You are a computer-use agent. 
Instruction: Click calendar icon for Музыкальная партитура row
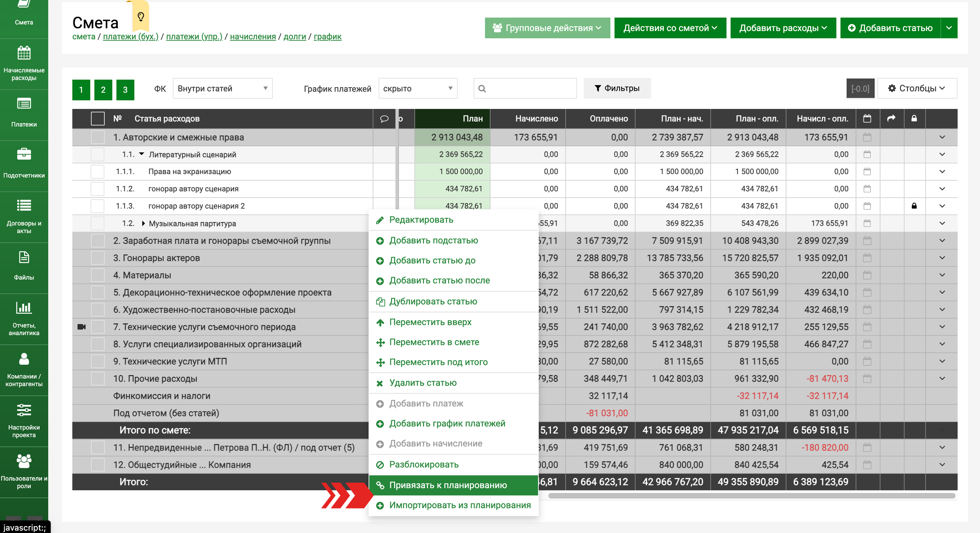point(867,223)
